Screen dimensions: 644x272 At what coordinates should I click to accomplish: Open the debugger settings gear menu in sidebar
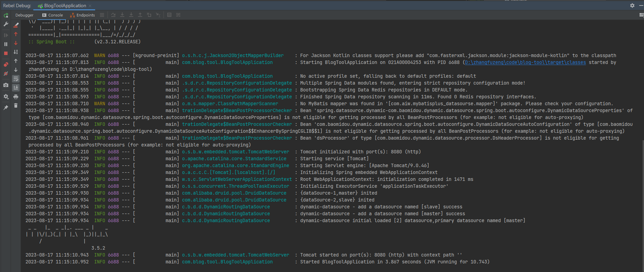pos(6,97)
